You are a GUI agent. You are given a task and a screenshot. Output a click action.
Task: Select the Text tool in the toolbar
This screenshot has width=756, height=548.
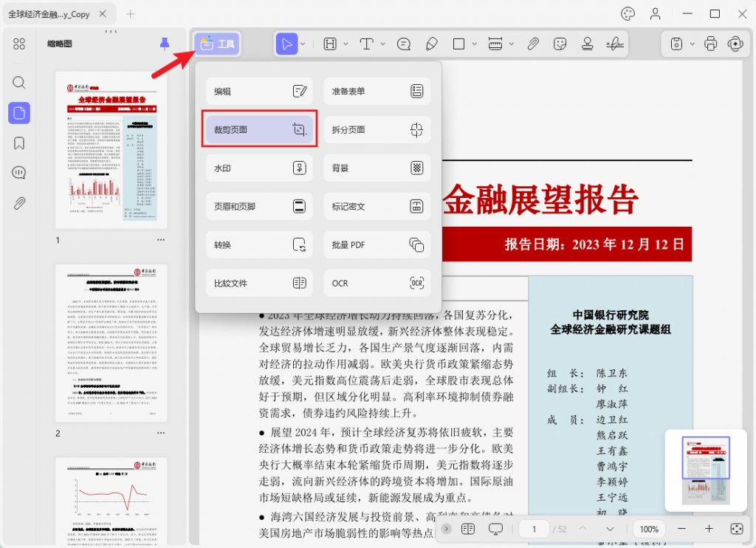(x=367, y=44)
